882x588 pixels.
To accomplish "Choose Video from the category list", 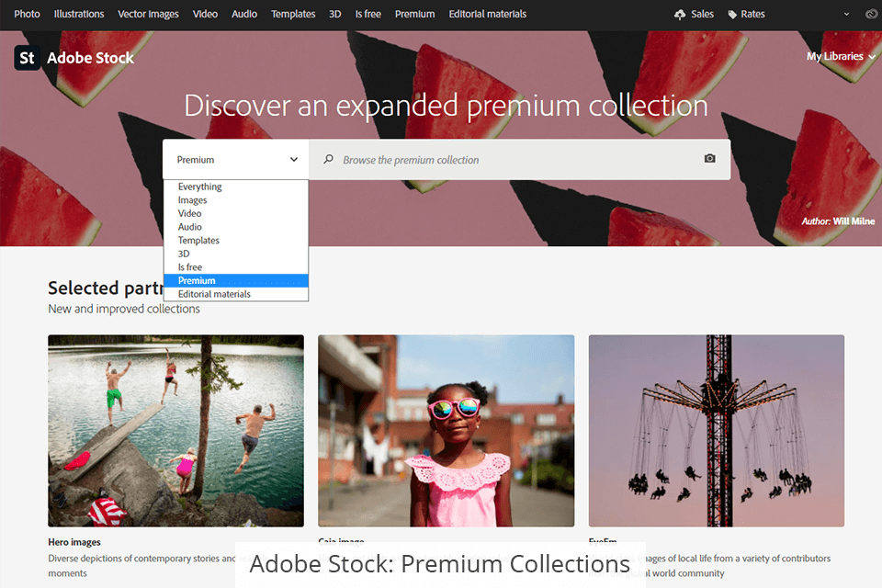I will pos(236,213).
